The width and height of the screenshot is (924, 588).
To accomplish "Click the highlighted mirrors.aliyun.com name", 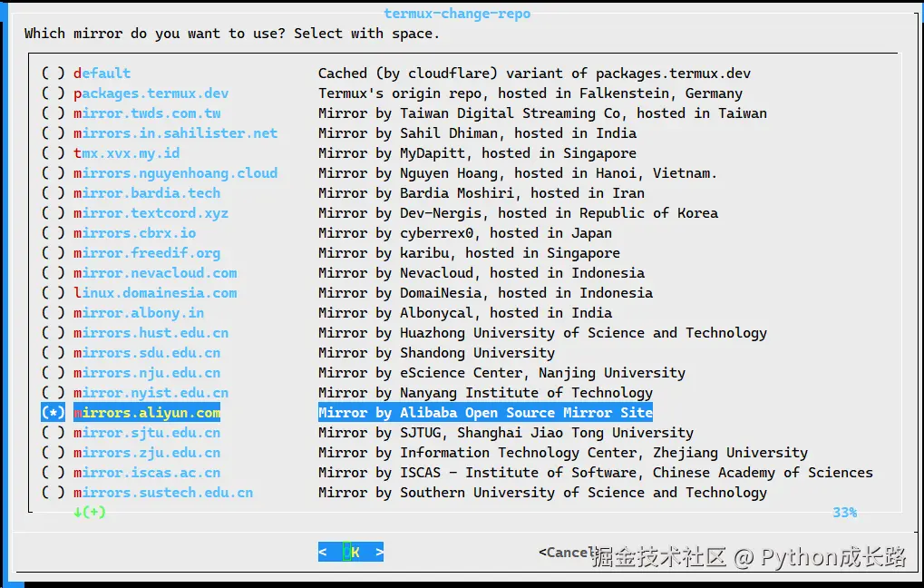I will coord(147,413).
